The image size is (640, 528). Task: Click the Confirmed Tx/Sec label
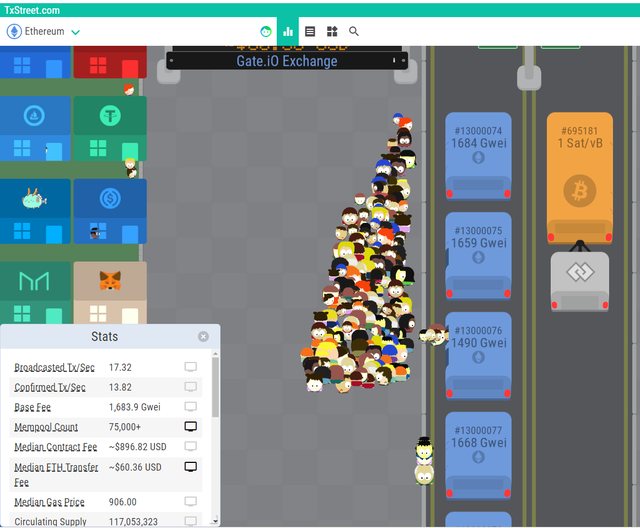tap(50, 387)
